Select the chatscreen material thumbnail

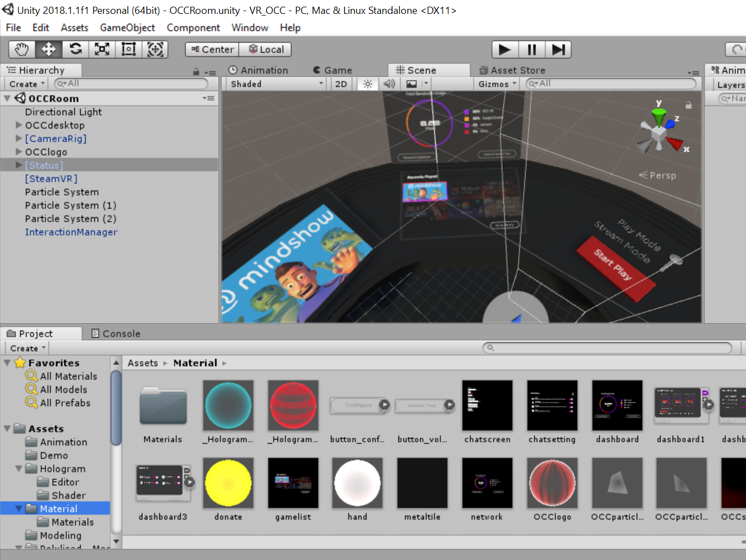pos(487,405)
